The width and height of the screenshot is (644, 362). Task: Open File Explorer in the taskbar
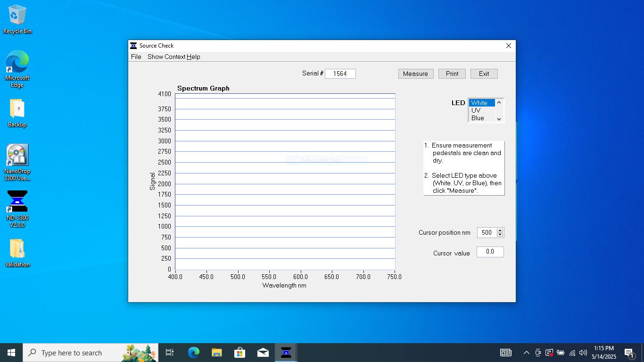click(x=216, y=353)
